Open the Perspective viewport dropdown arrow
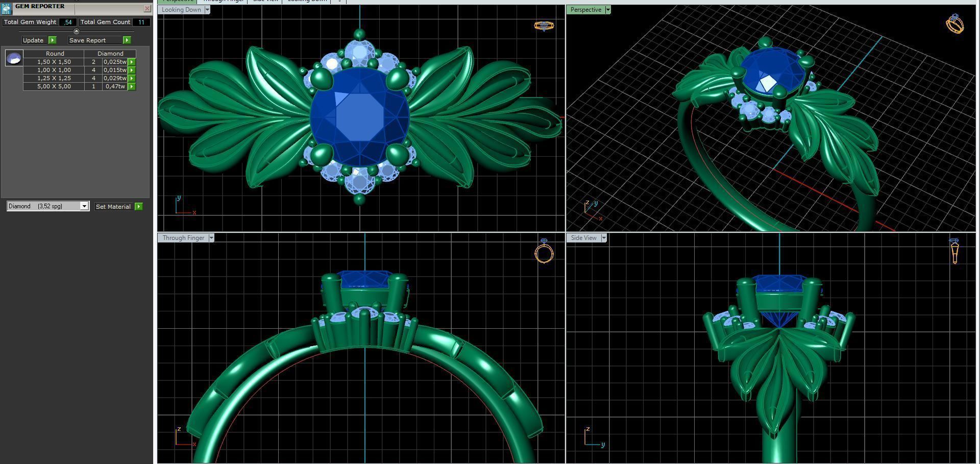 607,10
